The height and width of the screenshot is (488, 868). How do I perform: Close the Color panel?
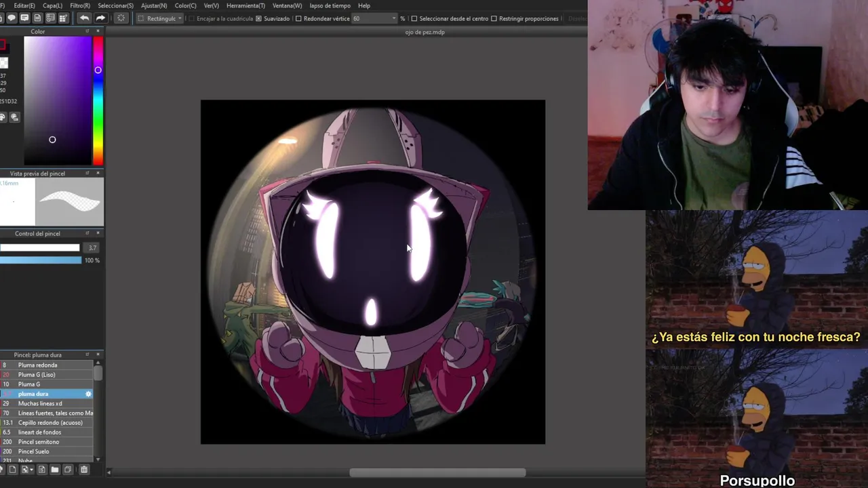click(x=98, y=31)
